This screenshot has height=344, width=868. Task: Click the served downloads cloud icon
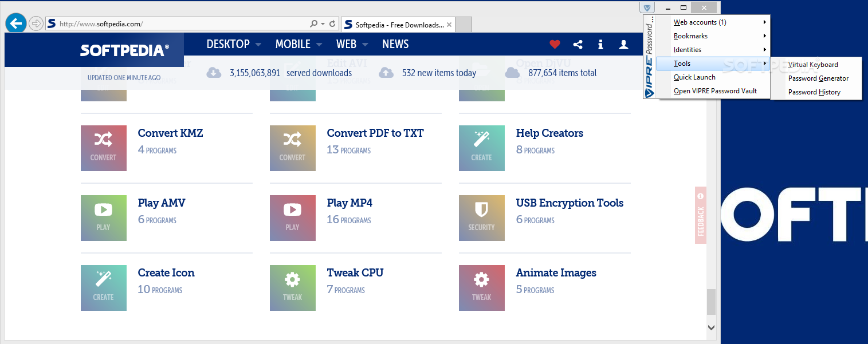(214, 73)
